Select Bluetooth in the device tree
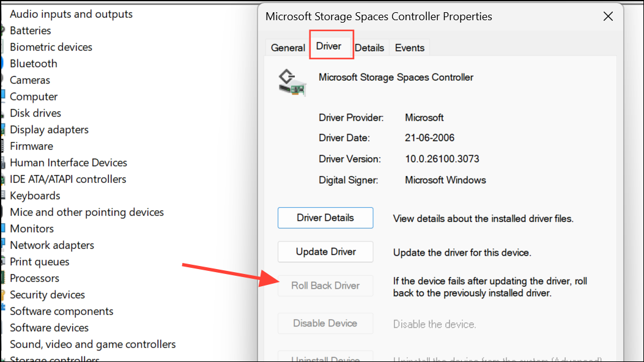The height and width of the screenshot is (362, 644). coord(34,64)
